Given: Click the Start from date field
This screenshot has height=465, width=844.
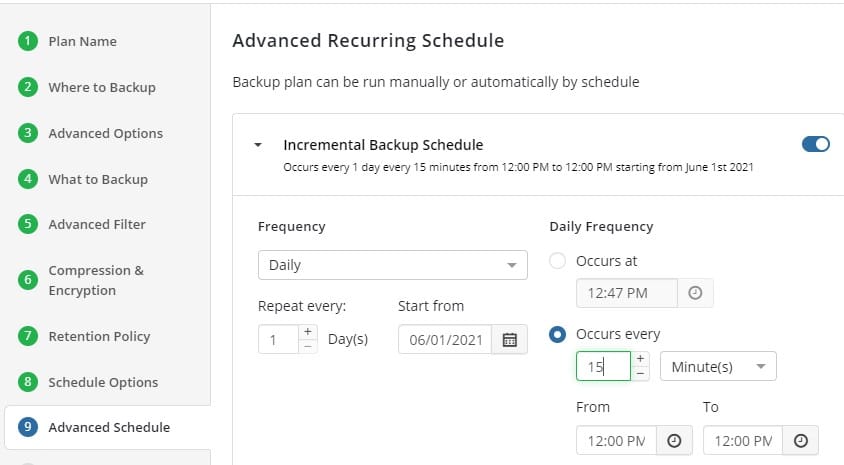Looking at the screenshot, I should [445, 340].
